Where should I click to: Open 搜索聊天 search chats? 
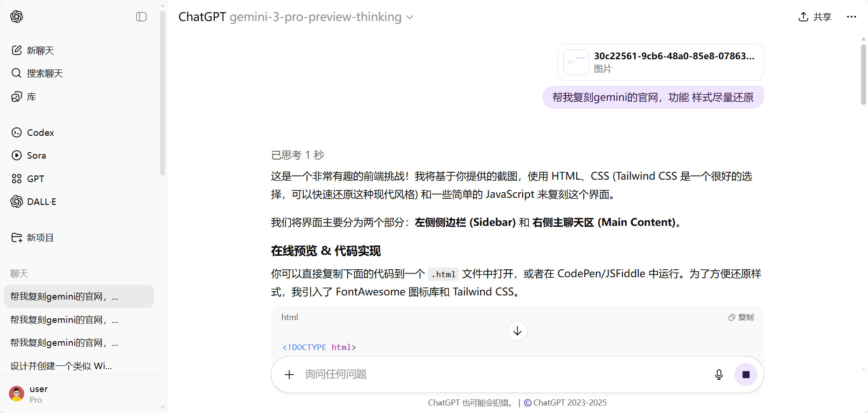(37, 73)
